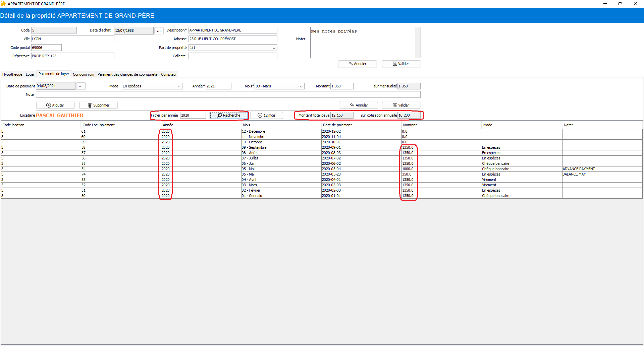Select the 11 - Novembre payment row

point(322,137)
